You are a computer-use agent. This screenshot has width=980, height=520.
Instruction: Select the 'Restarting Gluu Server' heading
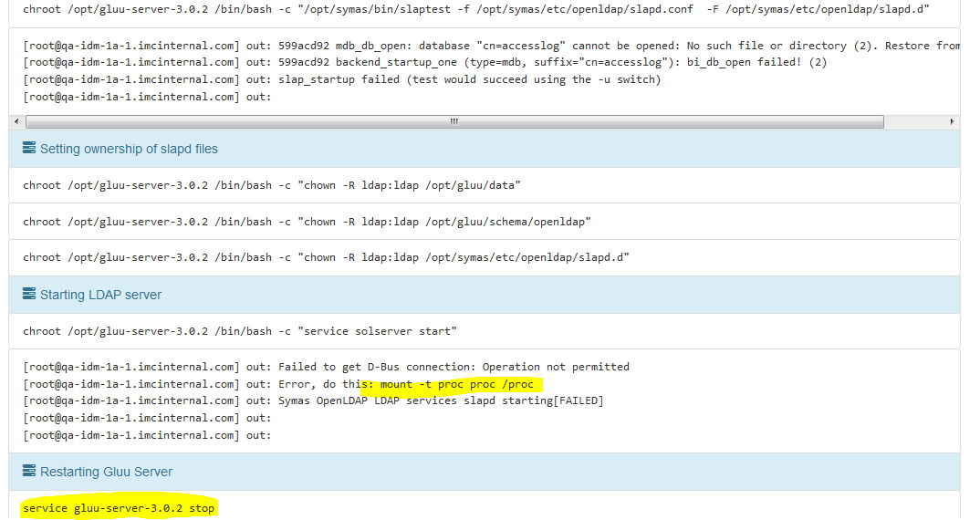(x=106, y=472)
